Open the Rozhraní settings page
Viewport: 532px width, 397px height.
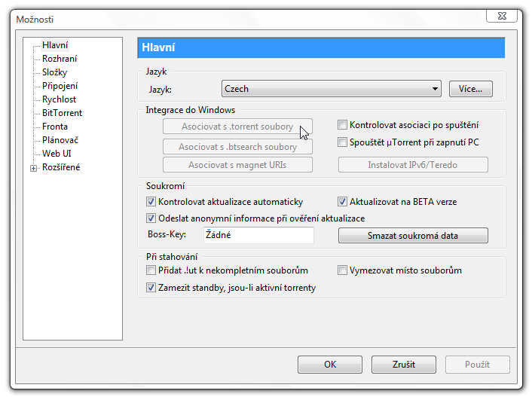coord(60,59)
